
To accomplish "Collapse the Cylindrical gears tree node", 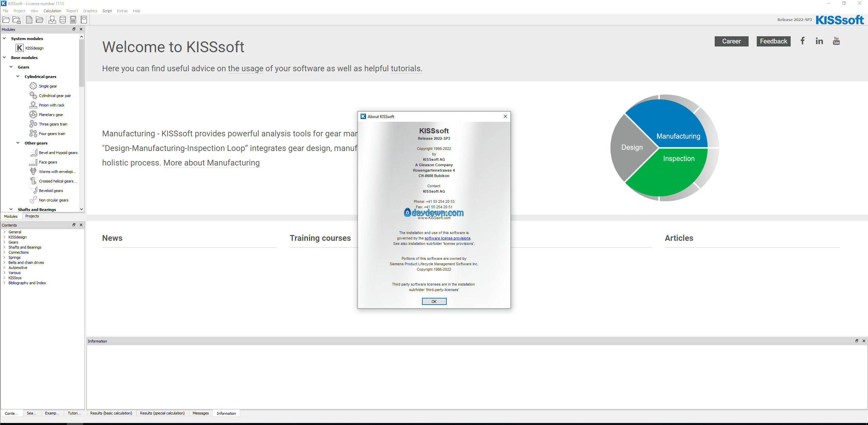I will (x=18, y=77).
